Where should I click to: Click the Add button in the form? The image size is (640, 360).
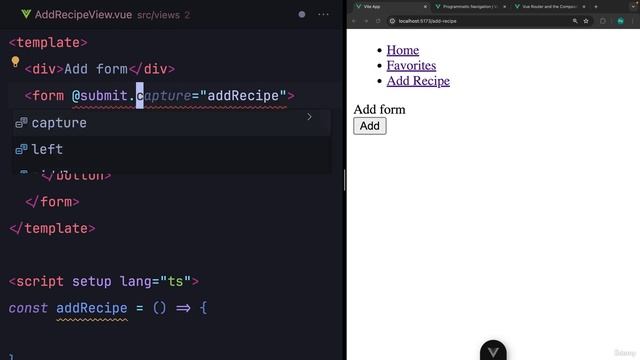(x=370, y=126)
